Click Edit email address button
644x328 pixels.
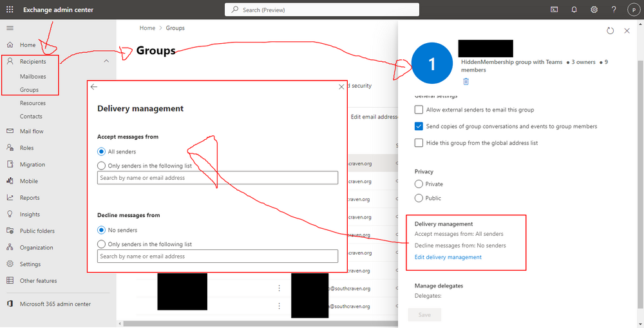[373, 117]
